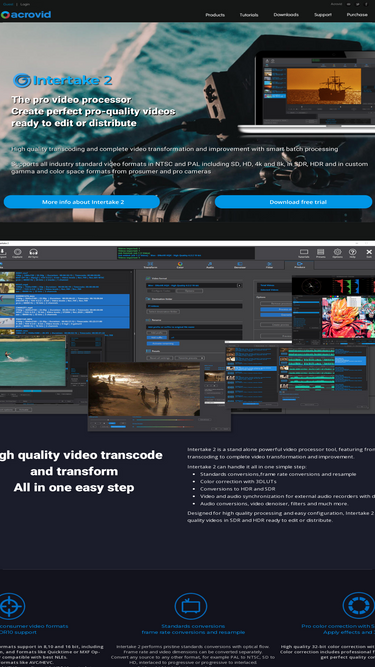Click the kitesurfer video preview
Image resolution: width=375 pixels, height=667 pixels.
point(33,361)
